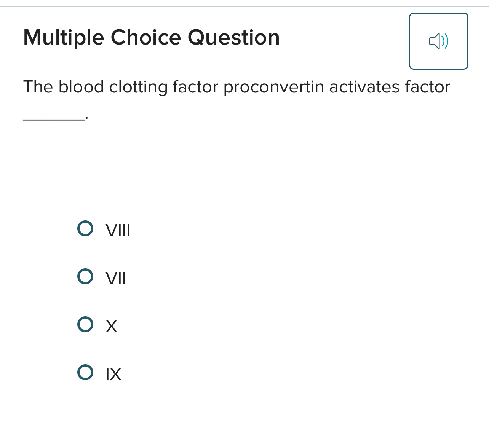Viewport: 489px width, 448px height.
Task: Click the word Question in the heading
Action: coord(233,38)
